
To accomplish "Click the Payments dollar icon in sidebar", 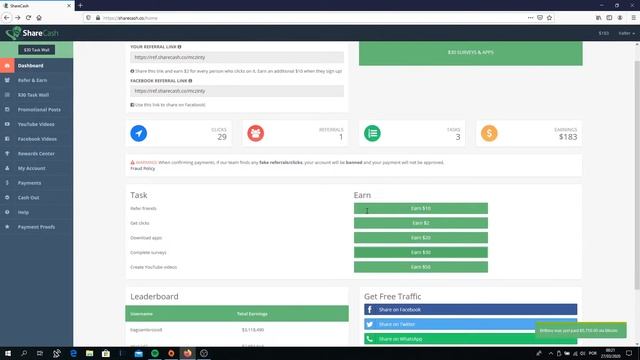I will click(7, 183).
